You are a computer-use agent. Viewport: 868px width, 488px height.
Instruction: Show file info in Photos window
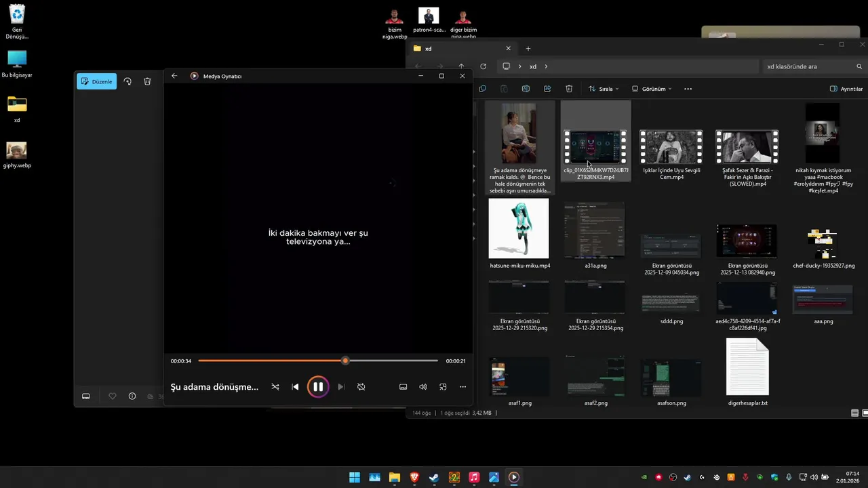[x=132, y=396]
